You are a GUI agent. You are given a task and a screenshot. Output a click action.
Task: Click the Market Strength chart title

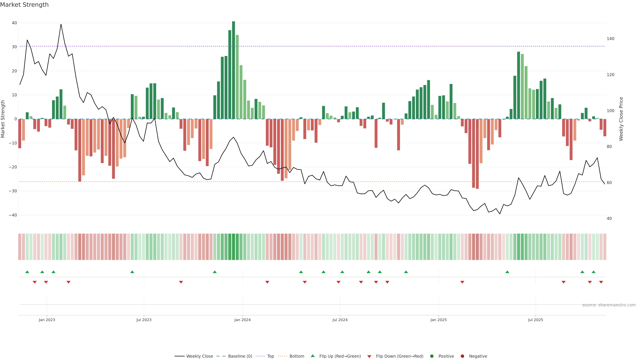click(24, 5)
